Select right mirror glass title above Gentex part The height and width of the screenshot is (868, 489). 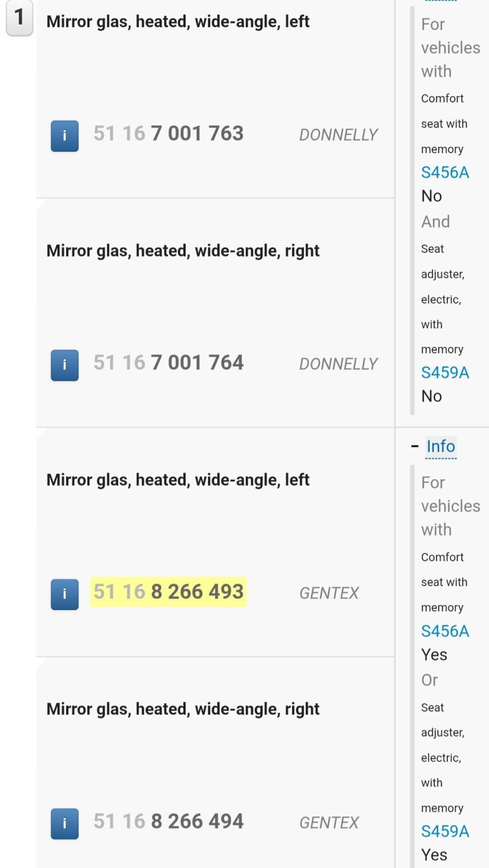click(183, 709)
